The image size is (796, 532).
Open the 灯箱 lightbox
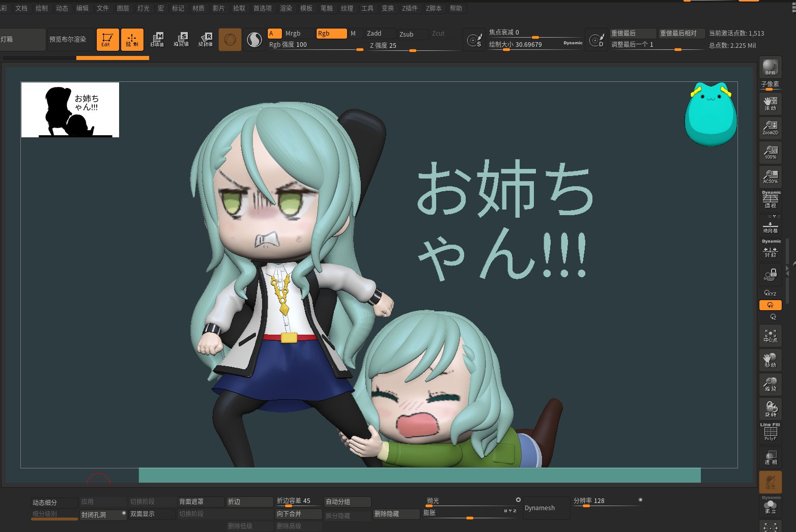22,40
